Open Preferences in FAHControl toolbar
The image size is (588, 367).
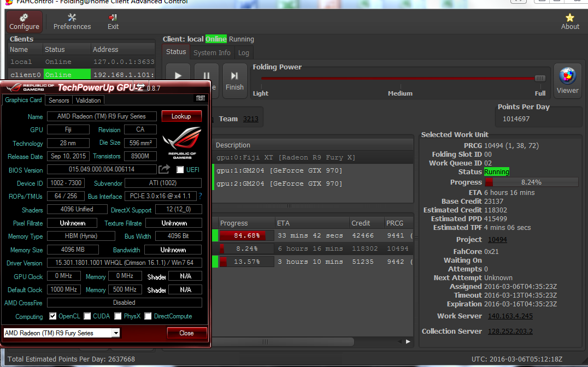click(72, 22)
